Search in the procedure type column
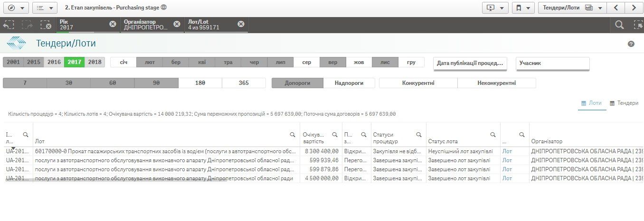Screen dimensions: 644x221 click(363, 135)
